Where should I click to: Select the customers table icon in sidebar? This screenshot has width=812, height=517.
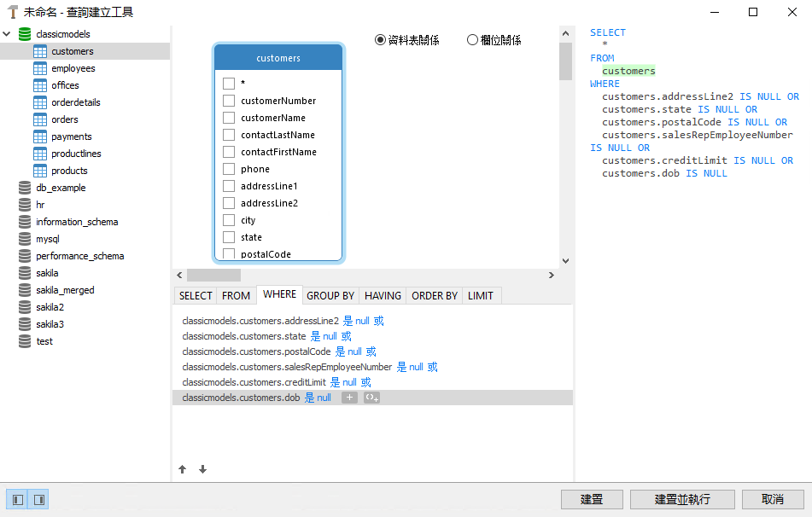point(41,51)
